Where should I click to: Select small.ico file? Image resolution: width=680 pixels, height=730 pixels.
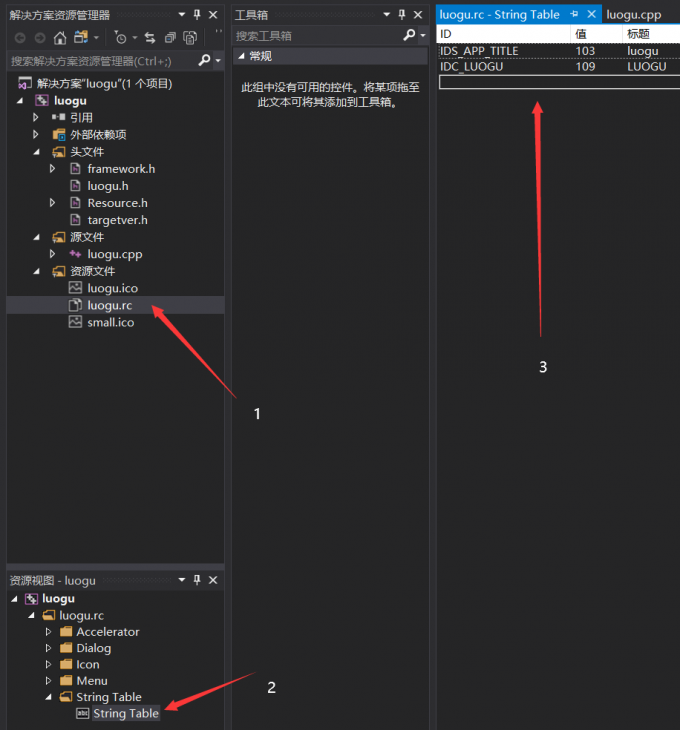(x=111, y=322)
